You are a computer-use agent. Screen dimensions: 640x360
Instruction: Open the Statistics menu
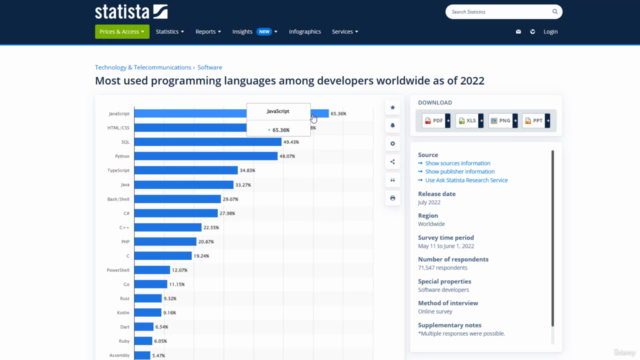pos(170,31)
